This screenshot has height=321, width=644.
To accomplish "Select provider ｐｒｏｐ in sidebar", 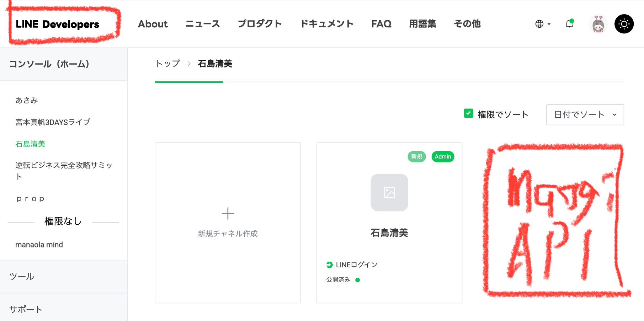I will coord(31,199).
